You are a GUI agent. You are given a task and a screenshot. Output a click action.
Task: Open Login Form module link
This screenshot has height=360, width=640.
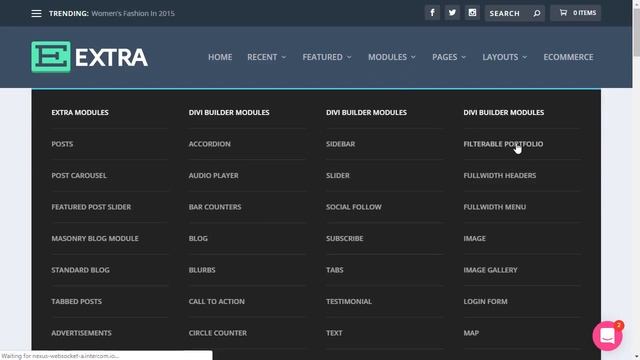click(x=485, y=301)
